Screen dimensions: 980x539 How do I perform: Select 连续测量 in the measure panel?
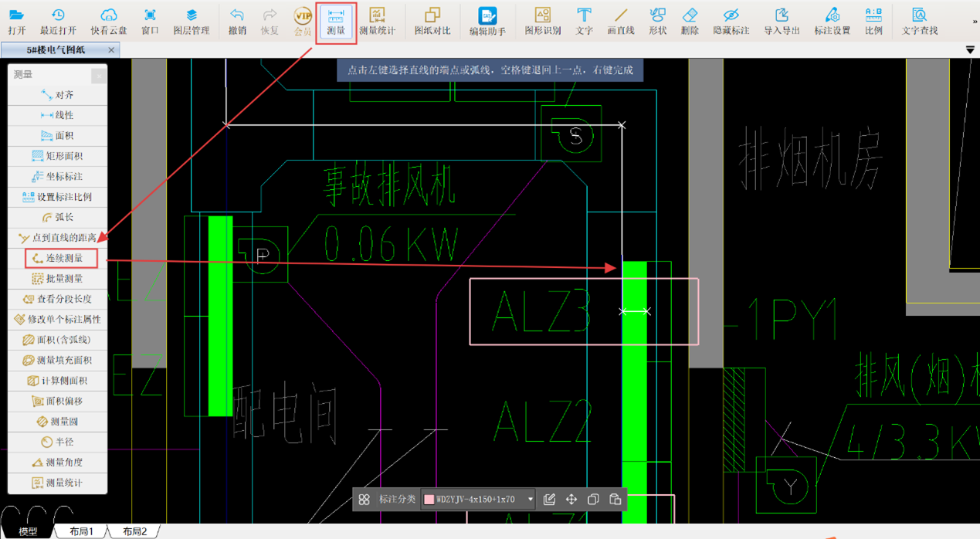pyautogui.click(x=58, y=258)
